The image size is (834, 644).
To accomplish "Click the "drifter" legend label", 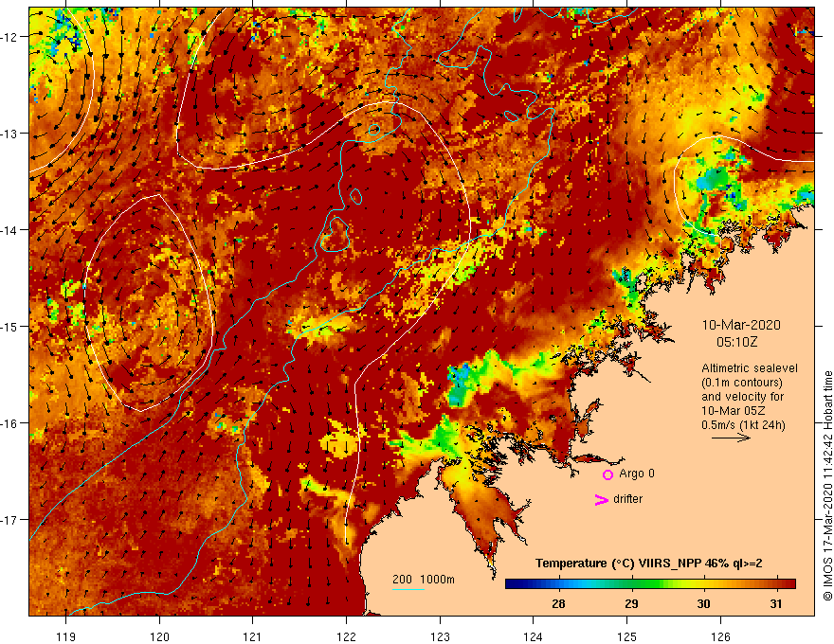I will (x=627, y=499).
